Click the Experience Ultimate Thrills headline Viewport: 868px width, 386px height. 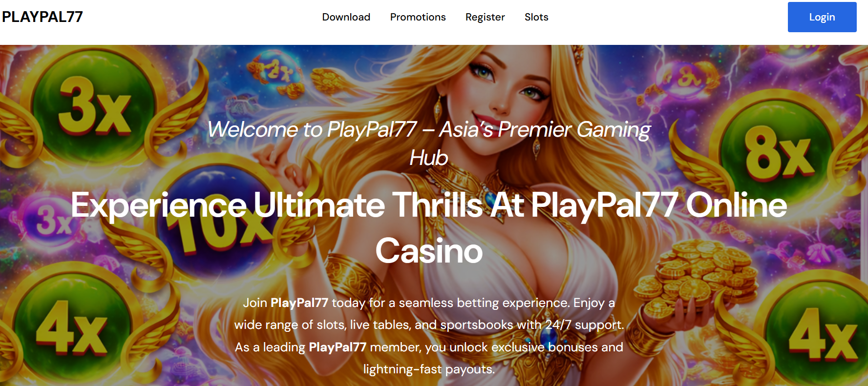[x=429, y=227]
